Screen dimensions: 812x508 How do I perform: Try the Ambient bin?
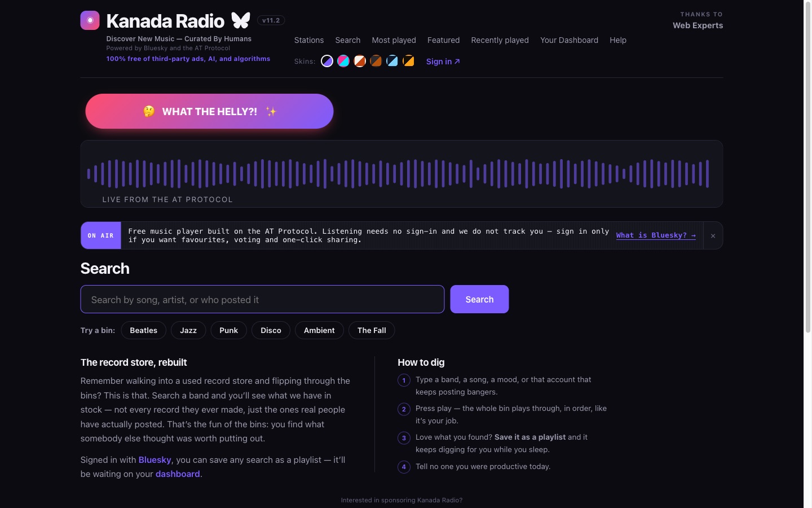319,330
